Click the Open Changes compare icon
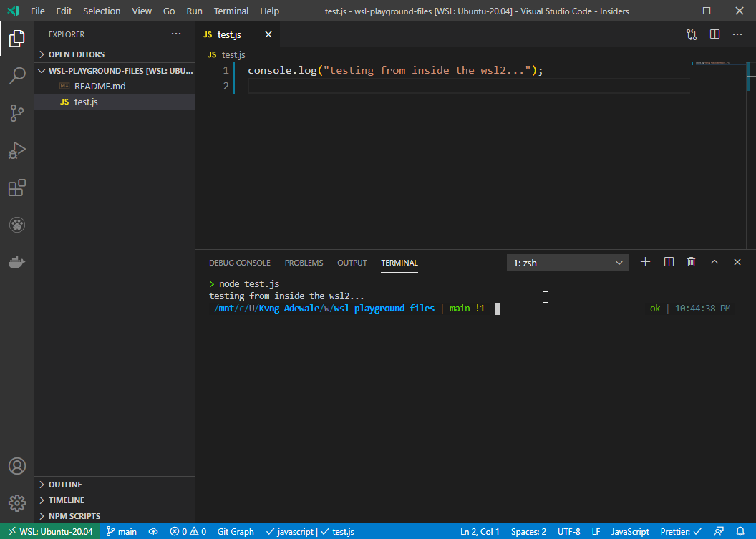This screenshot has width=756, height=539. (692, 34)
